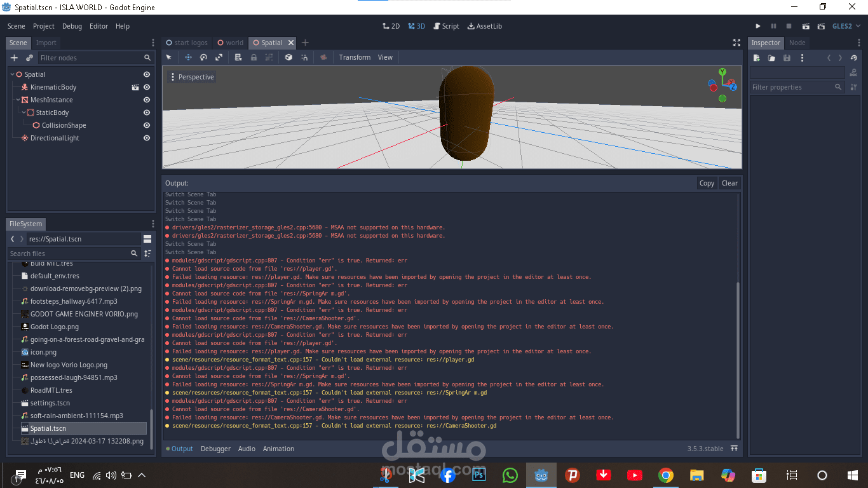This screenshot has height=488, width=868.
Task: Play the current edited scene
Action: [x=806, y=26]
